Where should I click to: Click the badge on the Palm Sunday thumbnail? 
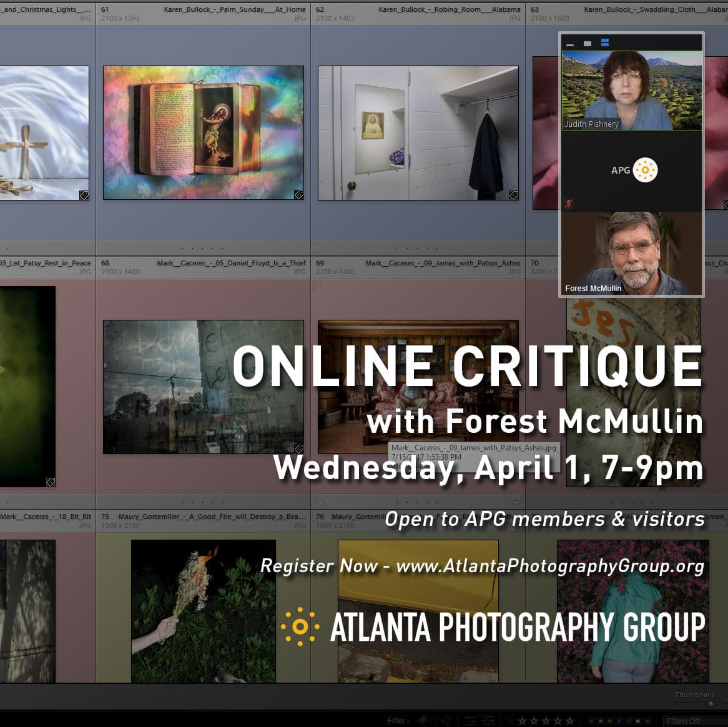pos(298,195)
